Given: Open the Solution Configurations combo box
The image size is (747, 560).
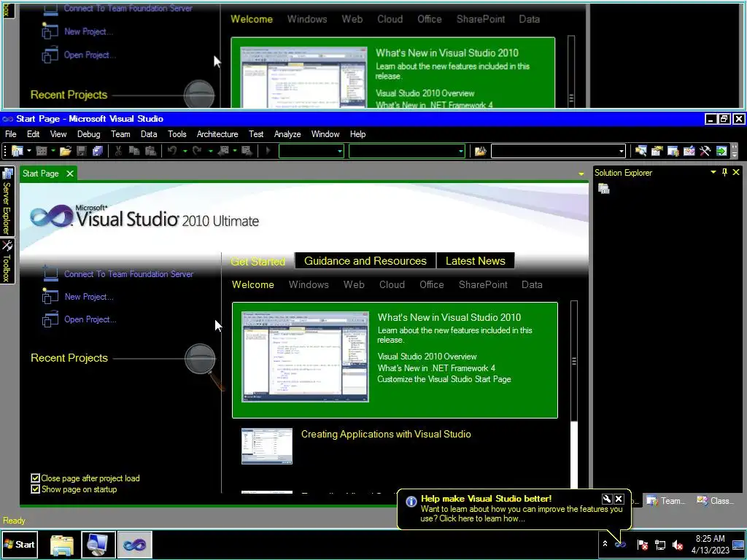Looking at the screenshot, I should 311,151.
